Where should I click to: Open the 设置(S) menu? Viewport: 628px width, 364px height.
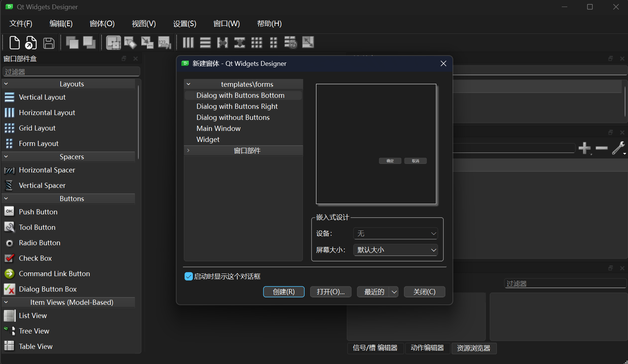(x=185, y=24)
